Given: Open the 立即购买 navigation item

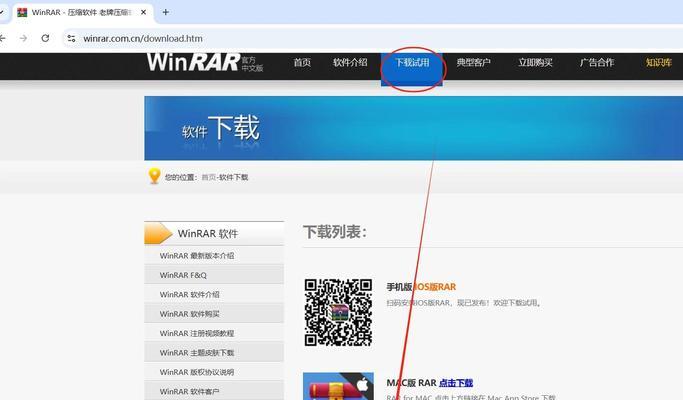Looking at the screenshot, I should pyautogui.click(x=535, y=62).
